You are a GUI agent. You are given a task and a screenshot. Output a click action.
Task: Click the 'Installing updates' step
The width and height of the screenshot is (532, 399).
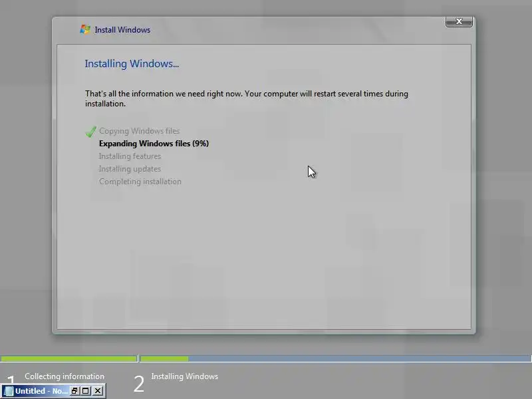pyautogui.click(x=130, y=169)
